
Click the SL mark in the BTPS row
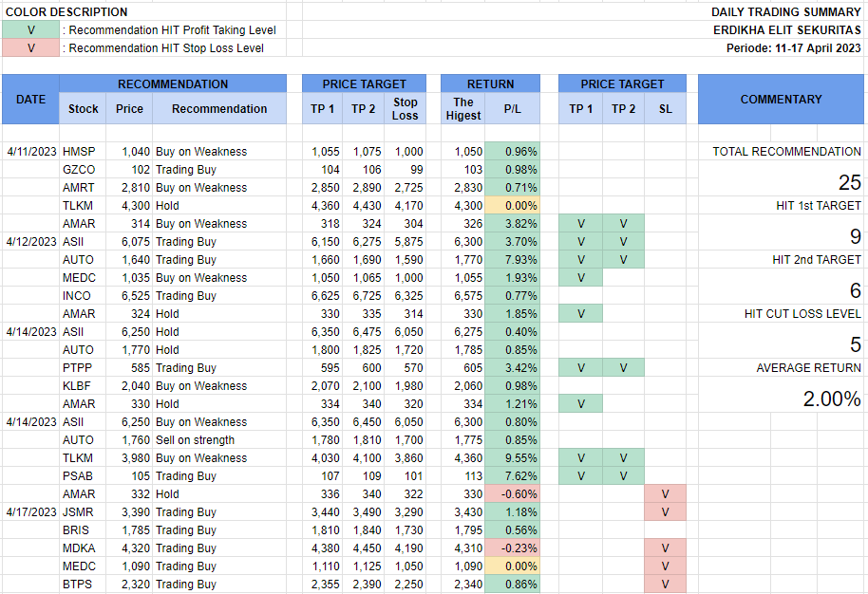click(x=665, y=585)
